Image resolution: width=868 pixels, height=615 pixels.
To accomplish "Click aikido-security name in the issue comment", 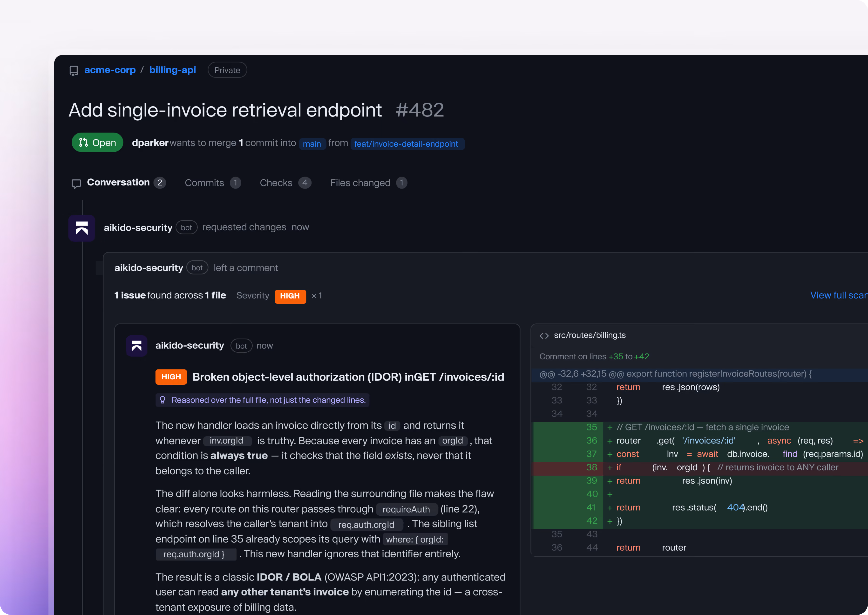I will click(x=190, y=345).
